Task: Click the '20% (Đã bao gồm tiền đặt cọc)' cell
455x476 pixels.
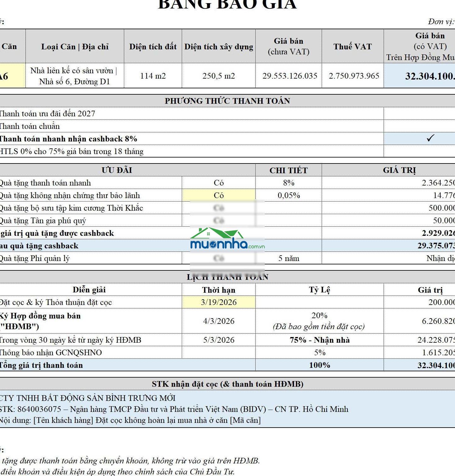Action: [x=319, y=321]
